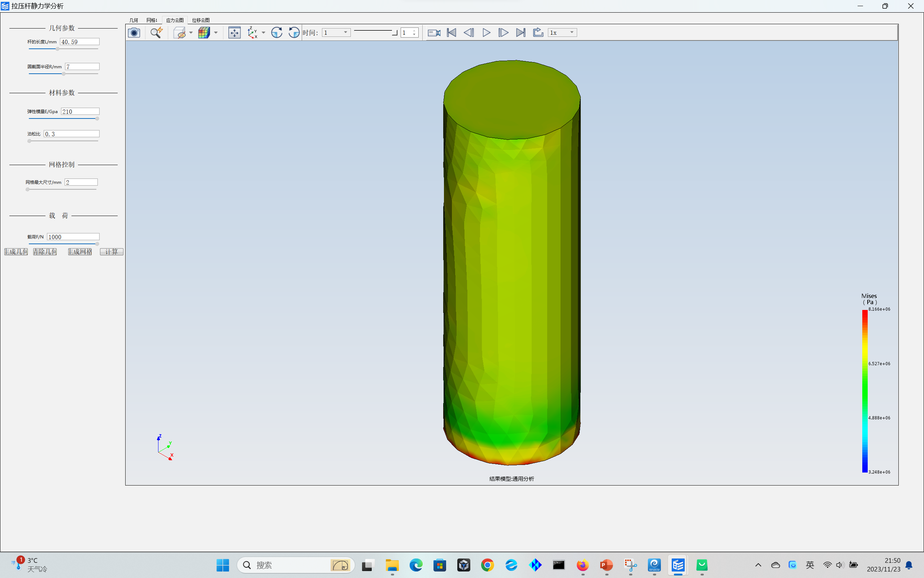Click the 生成几何 button
This screenshot has height=578, width=924.
pos(16,252)
